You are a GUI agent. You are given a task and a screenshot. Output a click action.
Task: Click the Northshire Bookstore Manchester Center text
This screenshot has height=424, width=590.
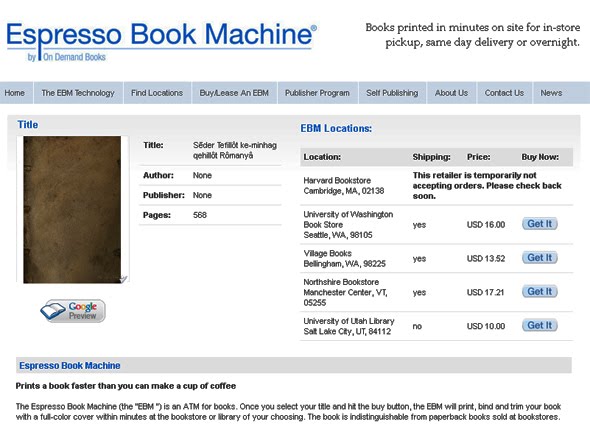tap(345, 292)
